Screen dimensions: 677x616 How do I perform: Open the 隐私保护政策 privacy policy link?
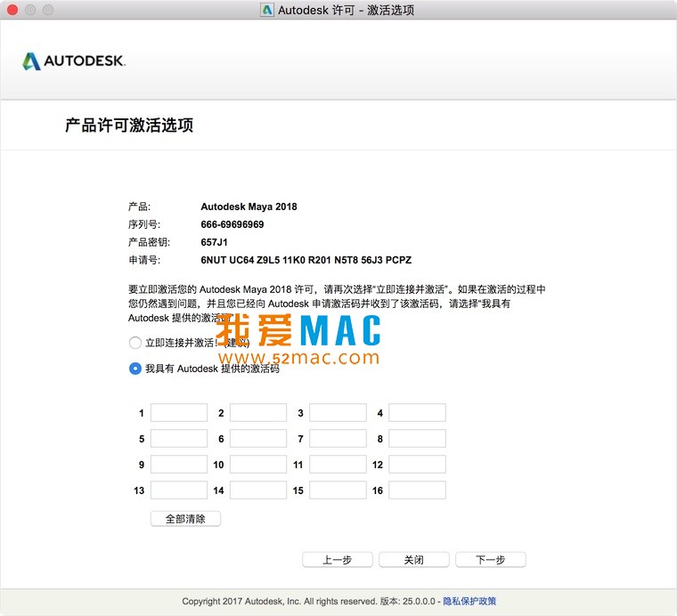click(x=469, y=602)
